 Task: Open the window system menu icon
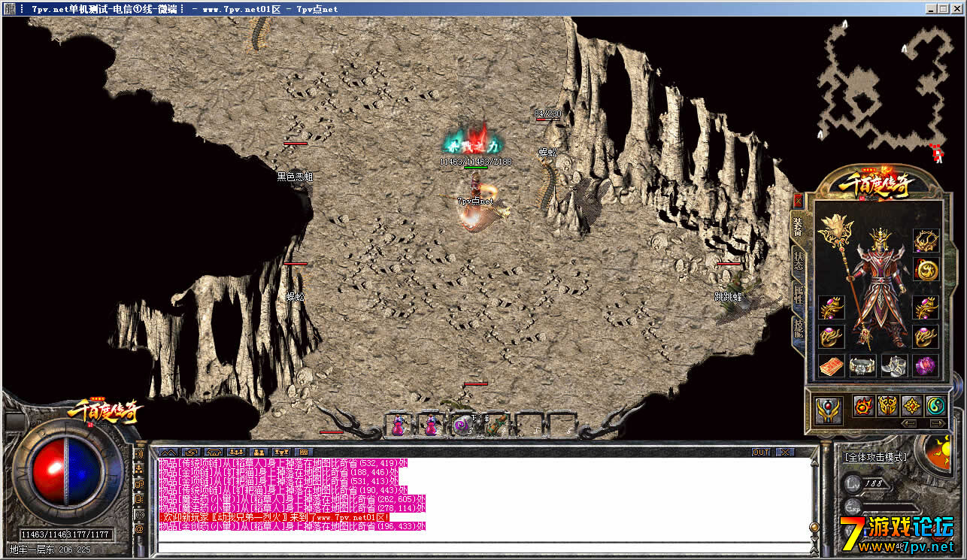point(9,9)
